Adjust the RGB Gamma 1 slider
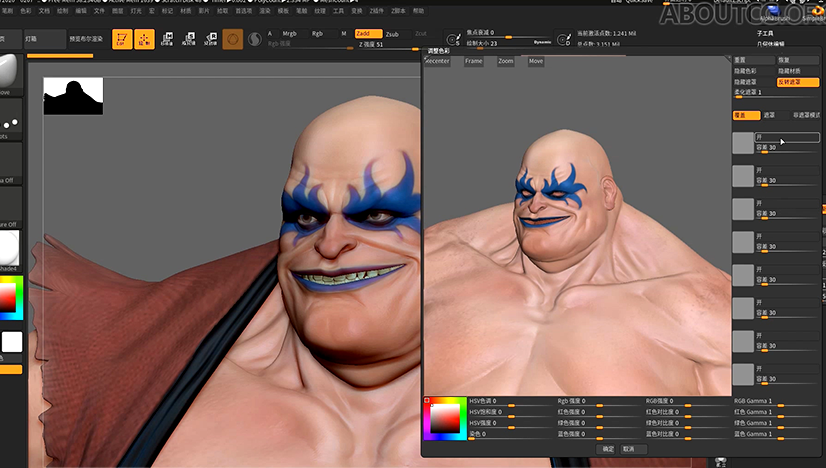 tap(776, 402)
